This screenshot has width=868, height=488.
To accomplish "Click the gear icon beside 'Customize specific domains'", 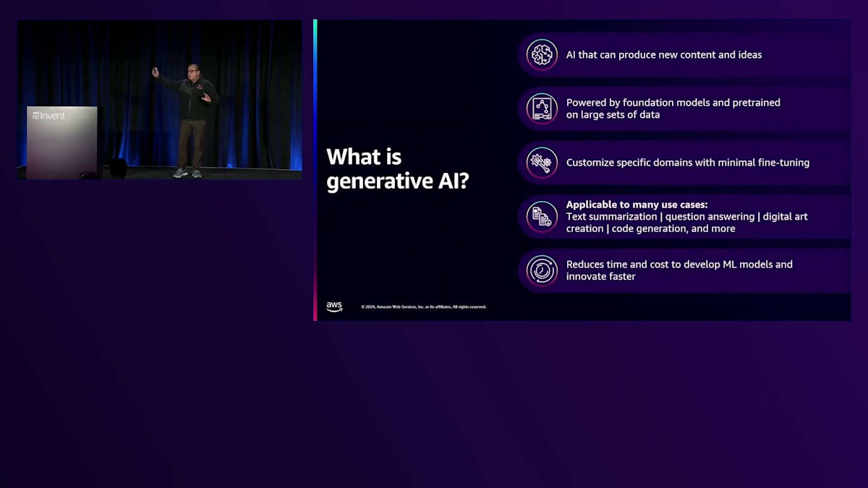I will [x=542, y=163].
